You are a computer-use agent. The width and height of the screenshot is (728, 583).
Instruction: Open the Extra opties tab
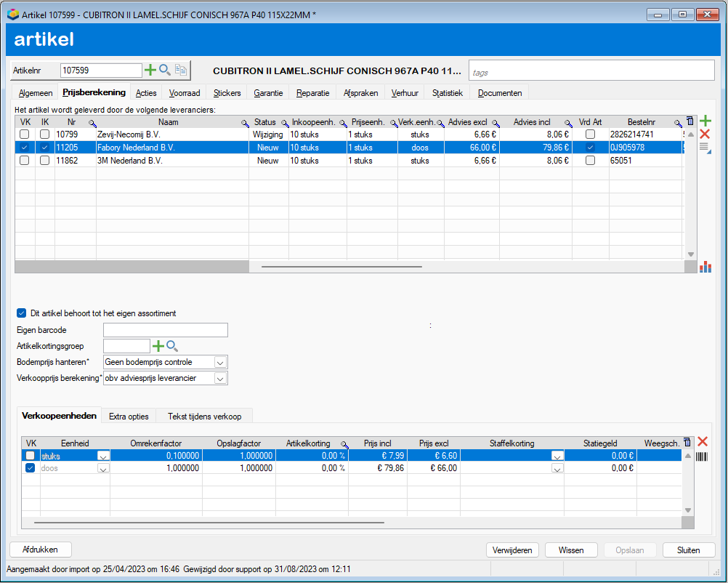129,417
